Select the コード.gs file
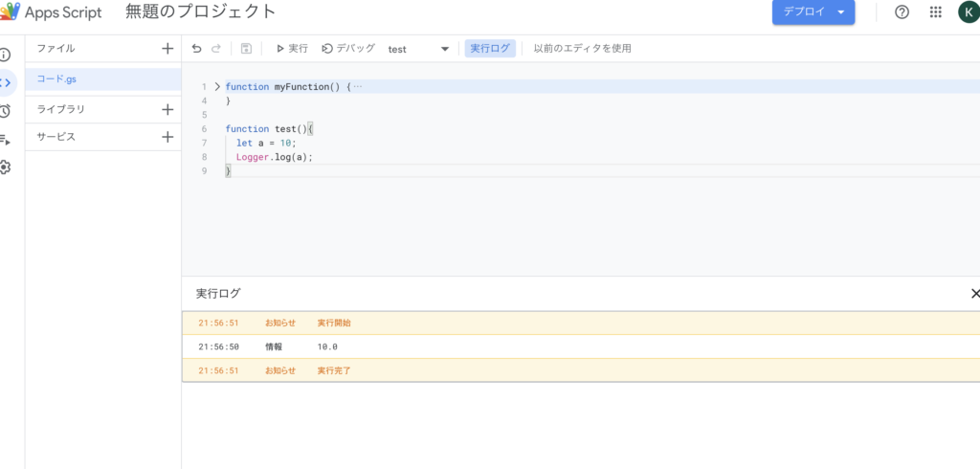980x469 pixels. point(103,79)
